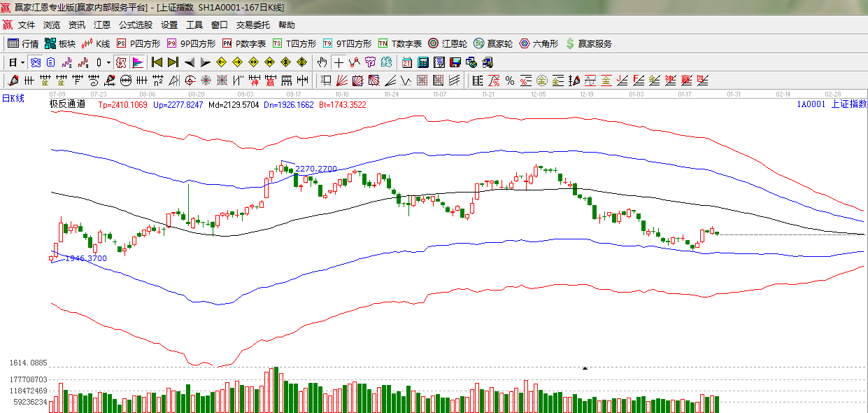Toggle the 权 adjustment button
The height and width of the screenshot is (413, 868).
tap(121, 62)
